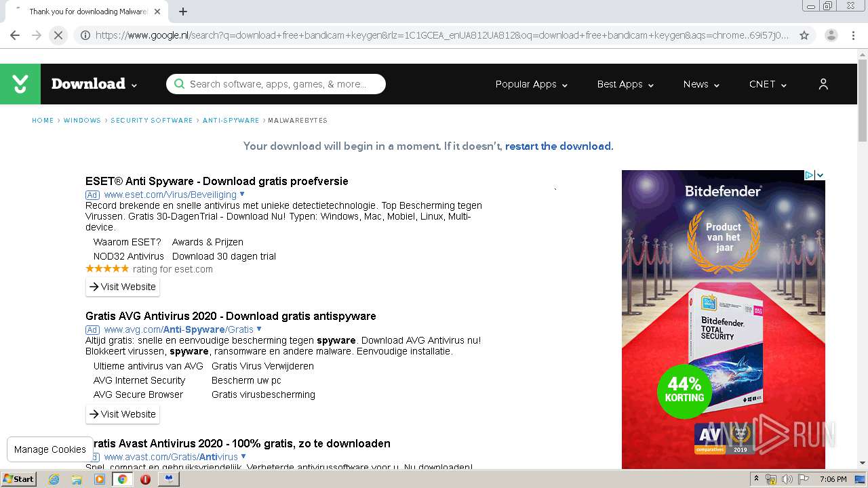
Task: Collapse the Bitdefender ad with the chevron
Action: click(820, 175)
